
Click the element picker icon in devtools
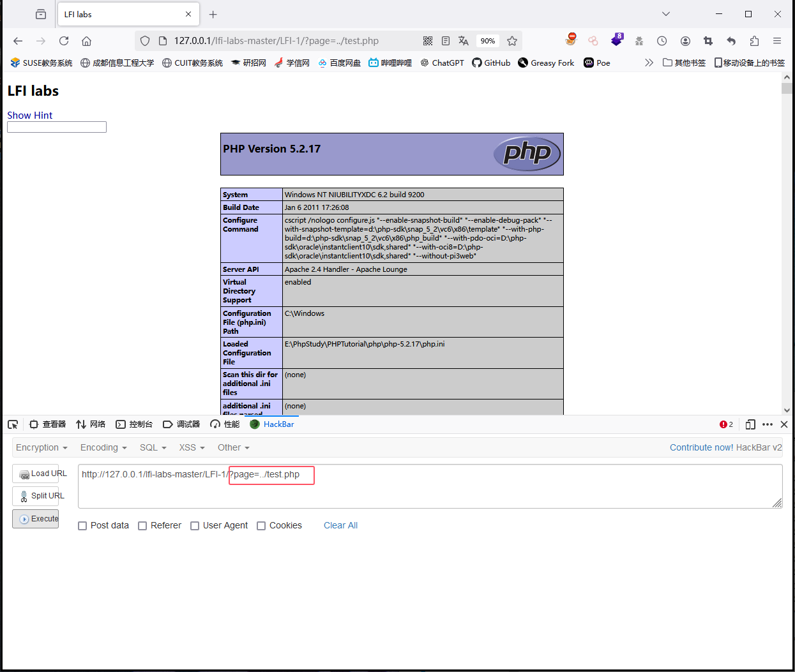13,424
